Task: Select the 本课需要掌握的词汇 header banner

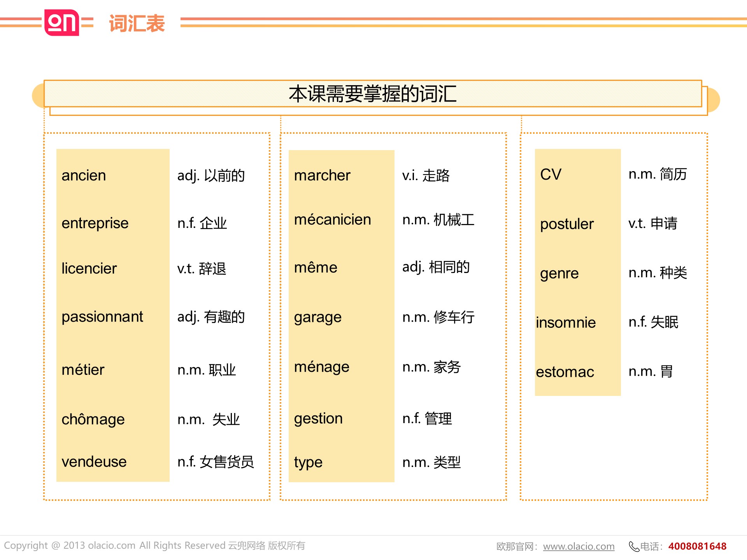Action: 372,94
